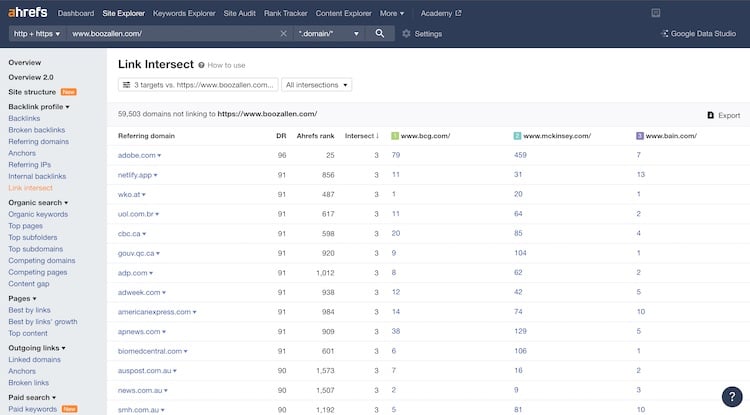Viewport: 750px width, 415px height.
Task: Sort by Intersect column header
Action: coord(361,135)
